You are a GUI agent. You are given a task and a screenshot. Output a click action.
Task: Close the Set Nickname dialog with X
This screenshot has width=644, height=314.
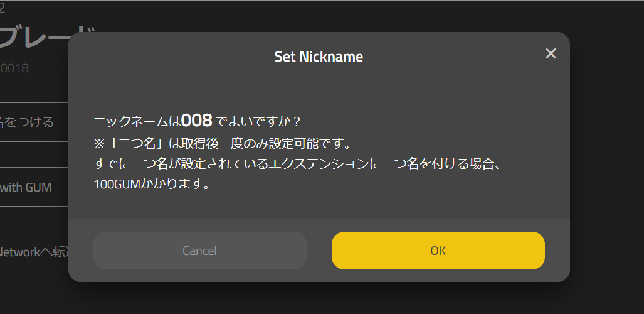coord(551,53)
